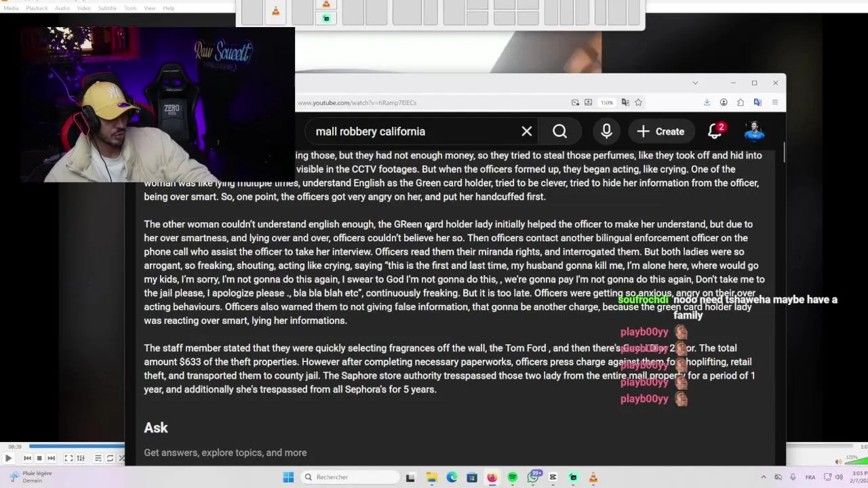Open WhatsApp with 99+ badge
The width and height of the screenshot is (868, 488).
tap(534, 476)
